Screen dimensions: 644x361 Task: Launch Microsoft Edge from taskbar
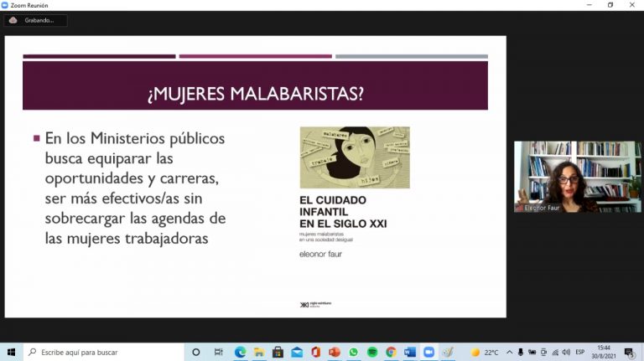[x=241, y=352]
